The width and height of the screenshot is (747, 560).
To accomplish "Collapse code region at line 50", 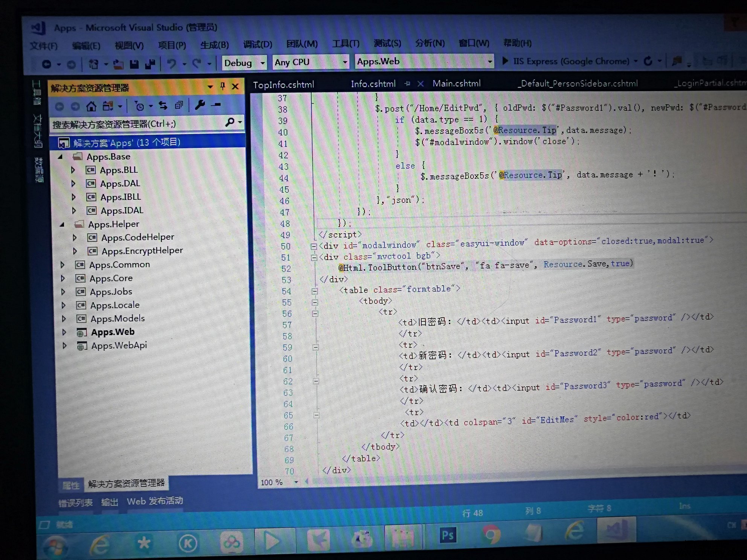I will pyautogui.click(x=314, y=247).
